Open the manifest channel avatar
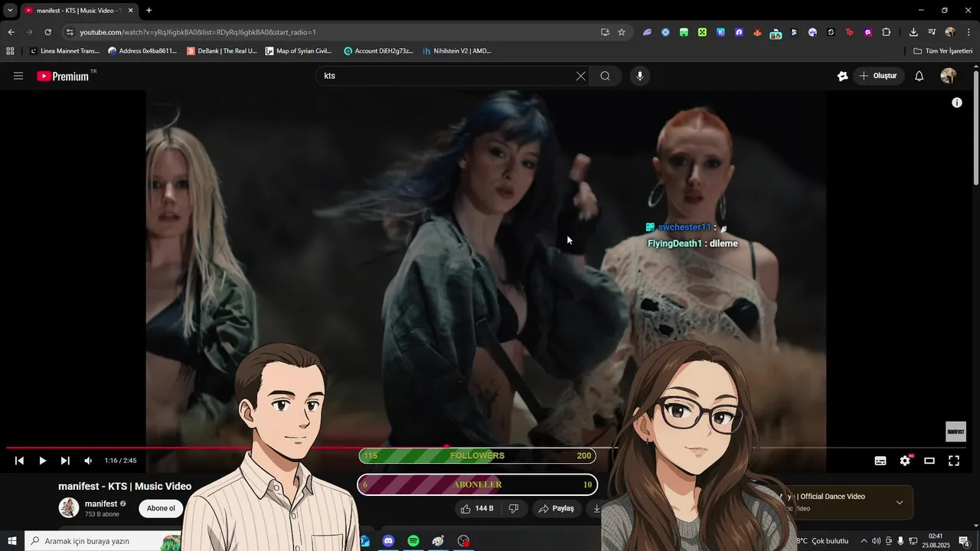980x551 pixels. (x=69, y=507)
